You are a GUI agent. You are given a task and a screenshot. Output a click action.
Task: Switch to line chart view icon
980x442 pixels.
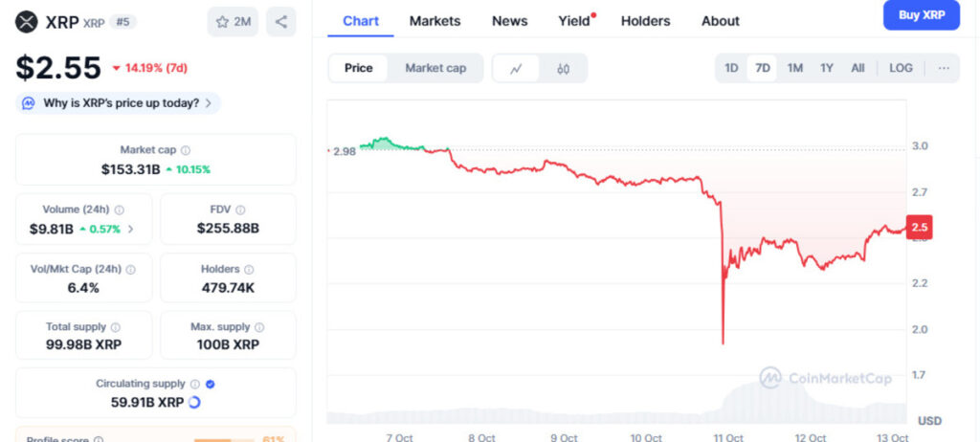pyautogui.click(x=517, y=68)
